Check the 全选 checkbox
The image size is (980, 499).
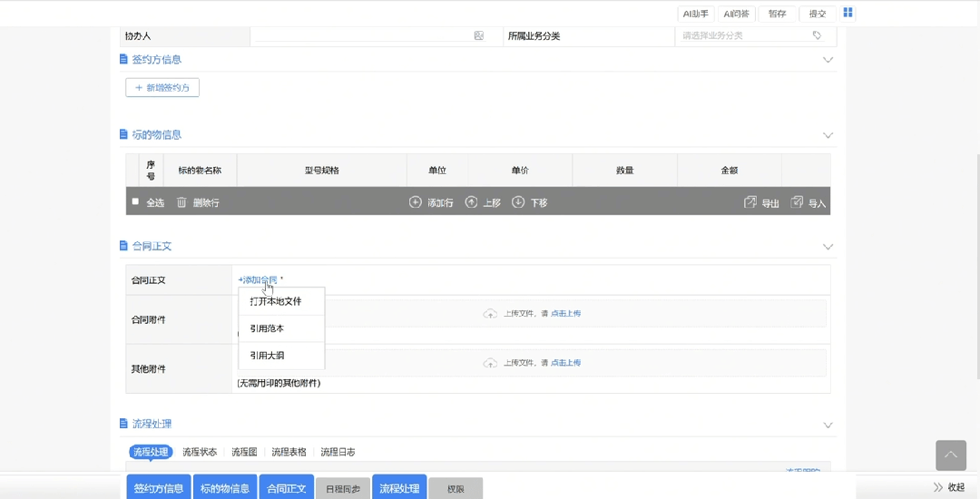[x=135, y=201]
